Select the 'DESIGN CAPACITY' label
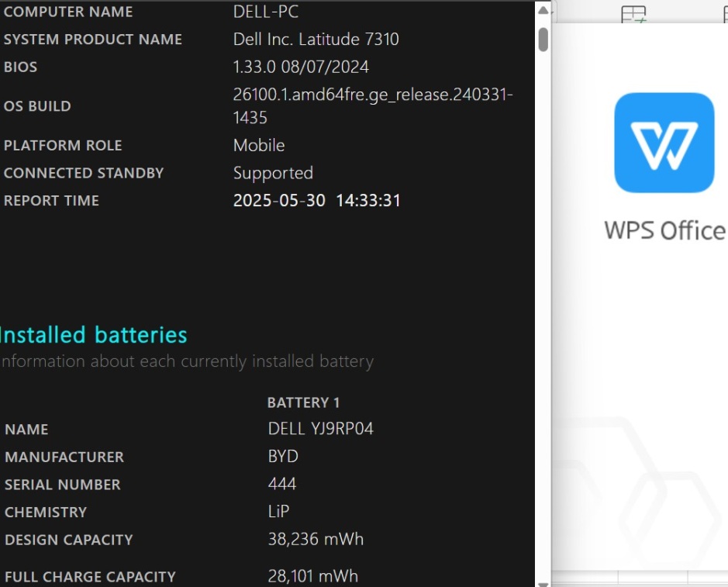This screenshot has height=587, width=728. tap(69, 540)
